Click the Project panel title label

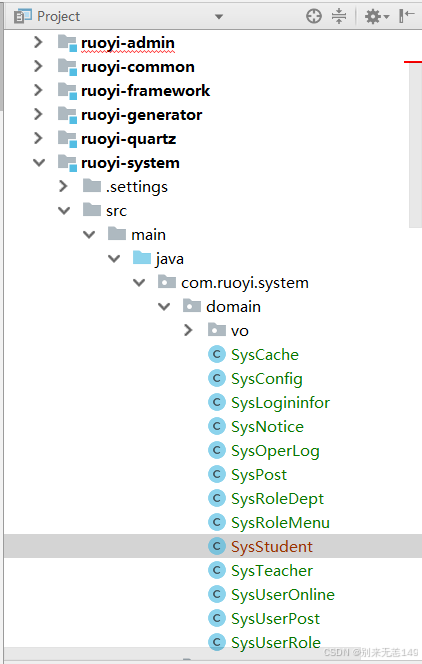pos(58,17)
